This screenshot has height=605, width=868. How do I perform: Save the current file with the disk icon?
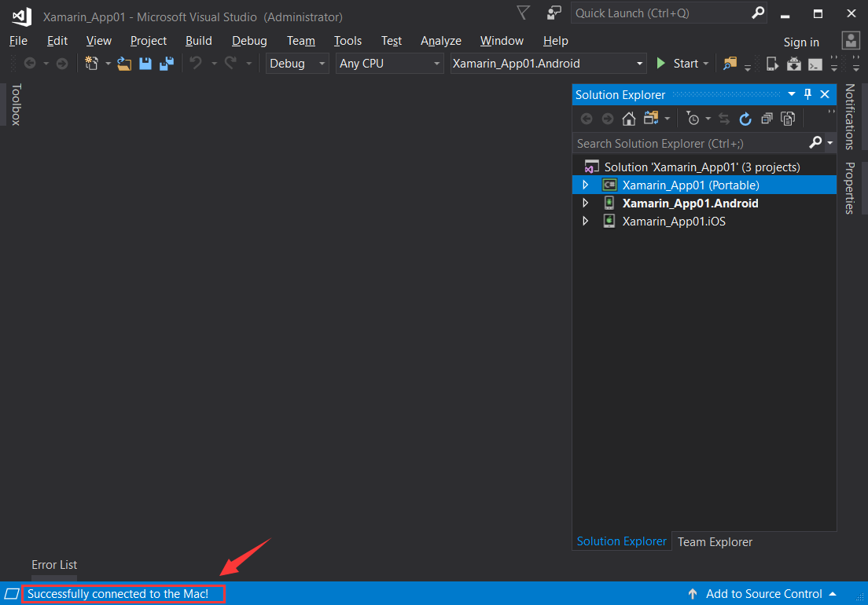[x=145, y=64]
